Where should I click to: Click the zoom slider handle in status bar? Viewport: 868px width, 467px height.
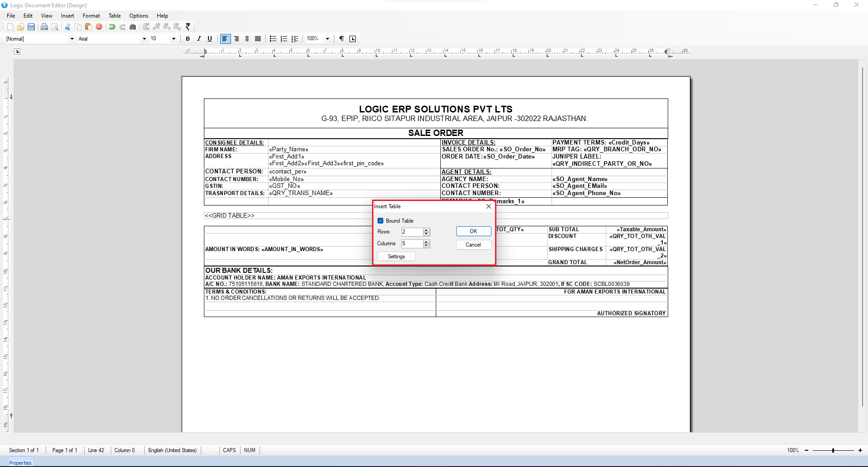pyautogui.click(x=833, y=450)
